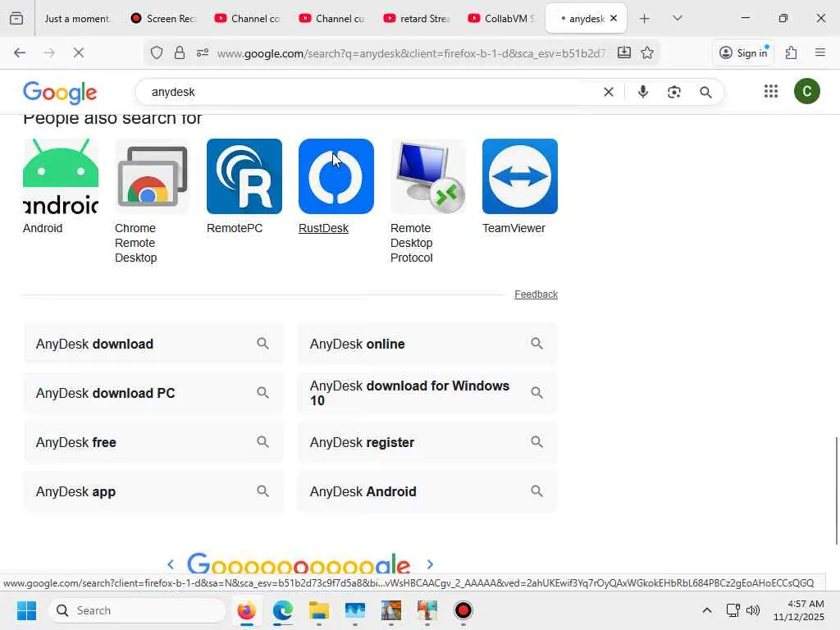Viewport: 840px width, 630px height.
Task: Open site permissions icon in address bar
Action: click(x=203, y=52)
